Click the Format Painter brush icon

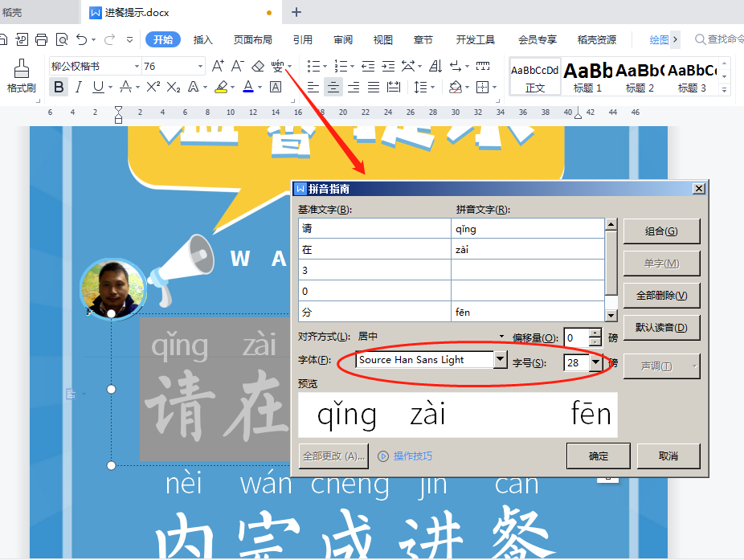click(22, 68)
